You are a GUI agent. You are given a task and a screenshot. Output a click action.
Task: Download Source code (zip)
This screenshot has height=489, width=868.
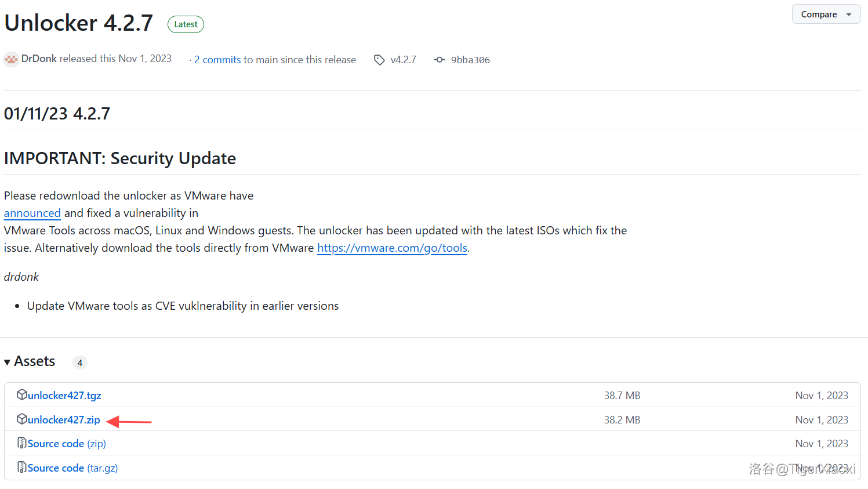click(x=67, y=444)
